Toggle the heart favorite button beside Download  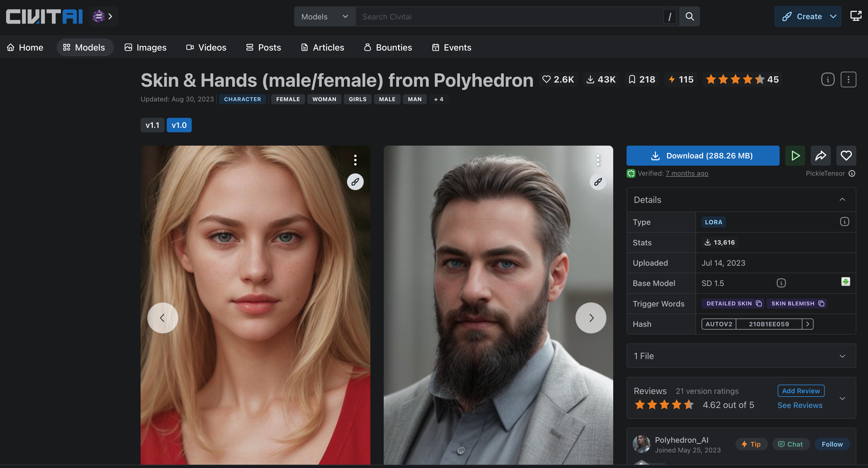[846, 156]
